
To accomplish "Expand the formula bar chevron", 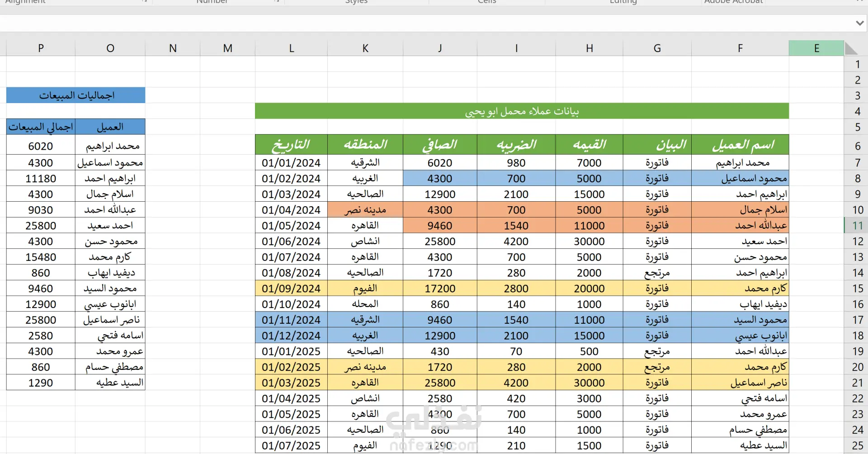I will (x=859, y=23).
